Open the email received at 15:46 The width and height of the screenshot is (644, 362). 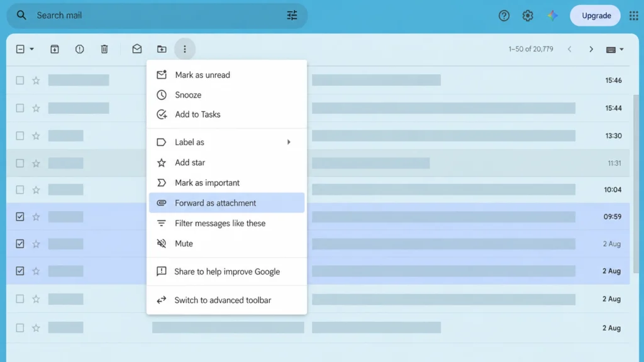(x=318, y=80)
